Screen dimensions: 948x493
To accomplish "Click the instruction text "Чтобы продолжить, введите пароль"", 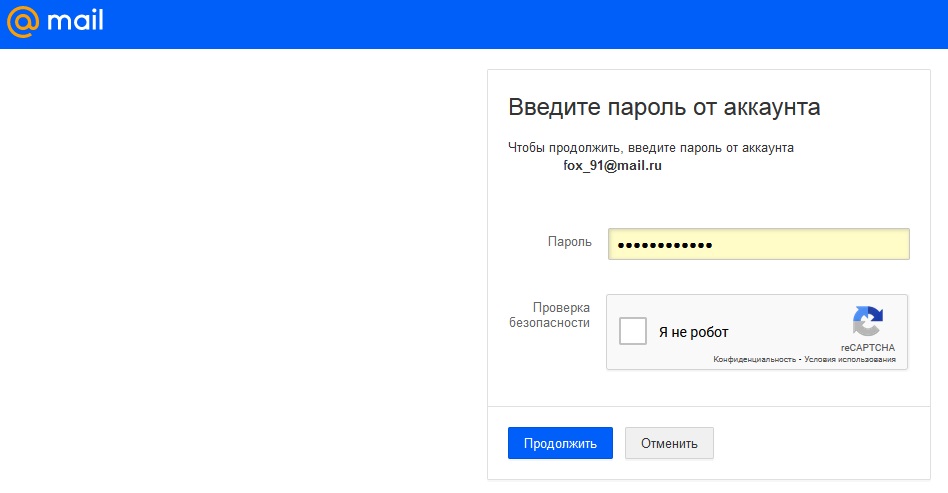I will pos(613,148).
